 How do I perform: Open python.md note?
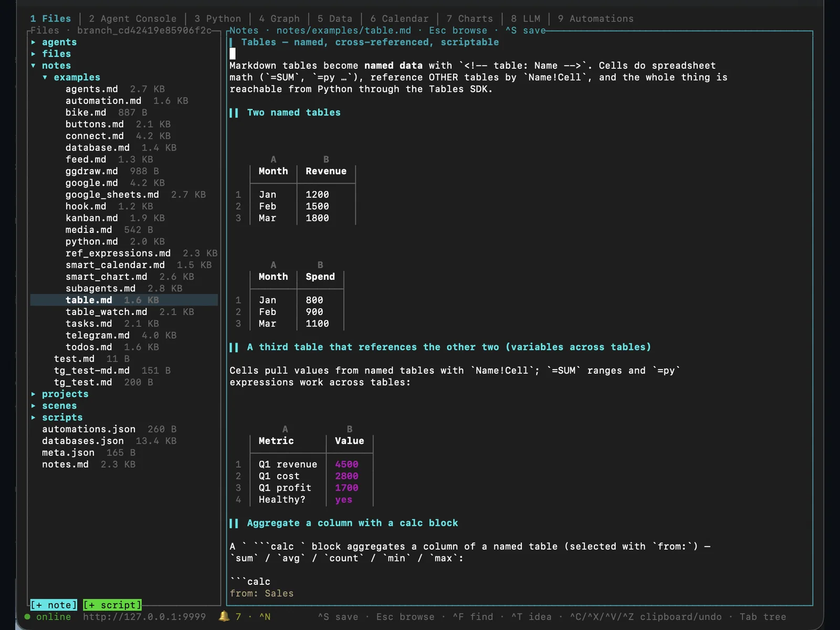pos(91,241)
